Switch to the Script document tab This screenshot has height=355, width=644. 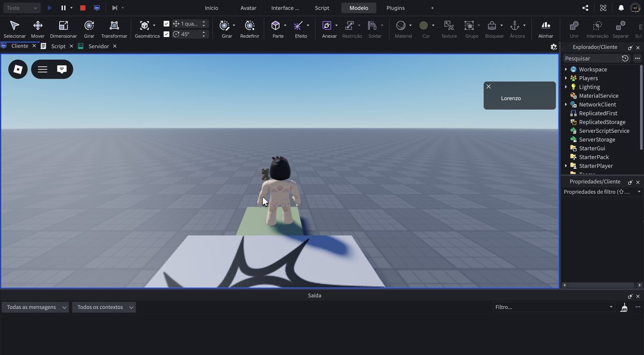pyautogui.click(x=58, y=46)
